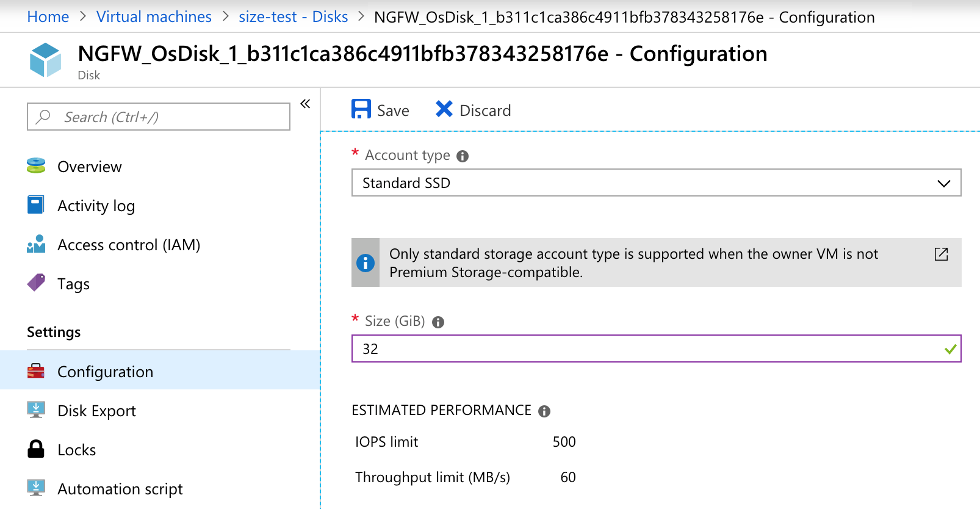Click the Access control people icon
This screenshot has height=509, width=980.
coord(36,244)
